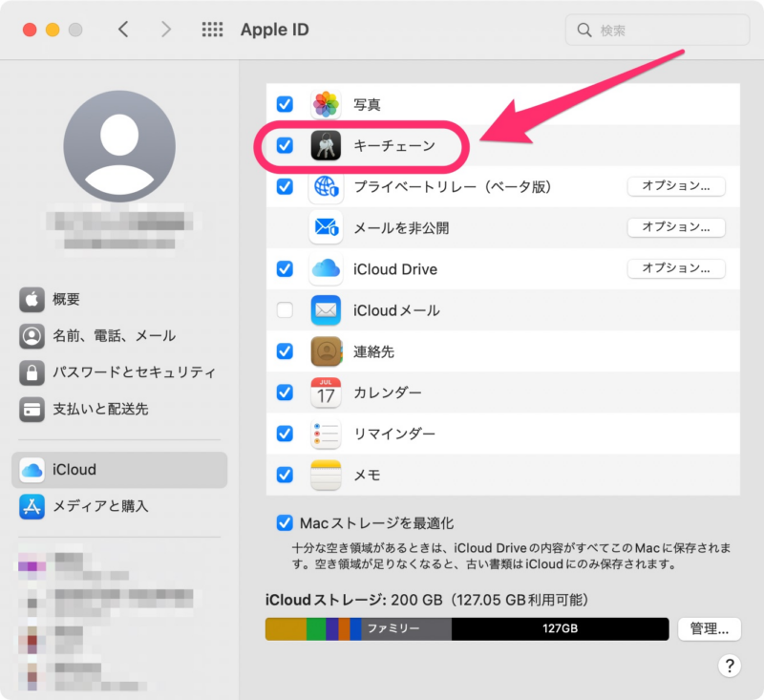The image size is (764, 700).
Task: Click the メールを非公開 label
Action: click(401, 228)
